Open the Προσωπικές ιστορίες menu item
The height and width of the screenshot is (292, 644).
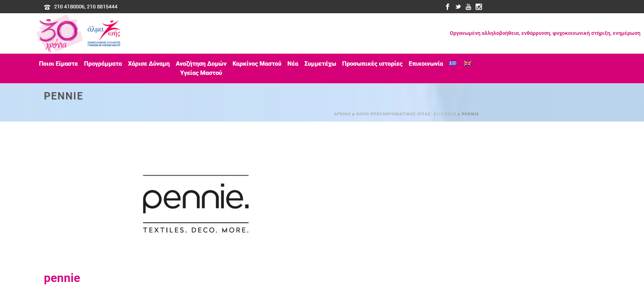coord(372,64)
